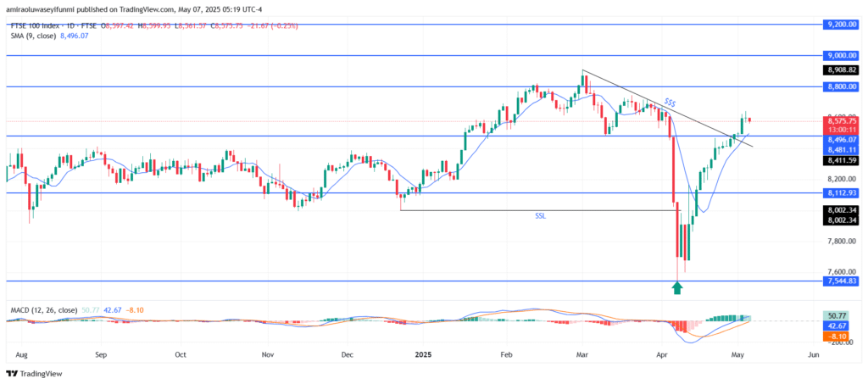Click the 9,000.00 price level label
The height and width of the screenshot is (384, 868).
coord(842,55)
